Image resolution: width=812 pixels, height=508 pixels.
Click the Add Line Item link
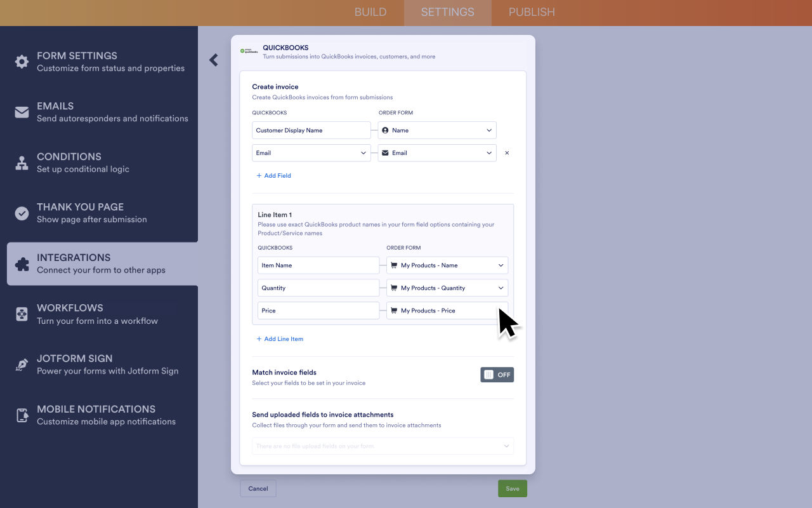280,338
